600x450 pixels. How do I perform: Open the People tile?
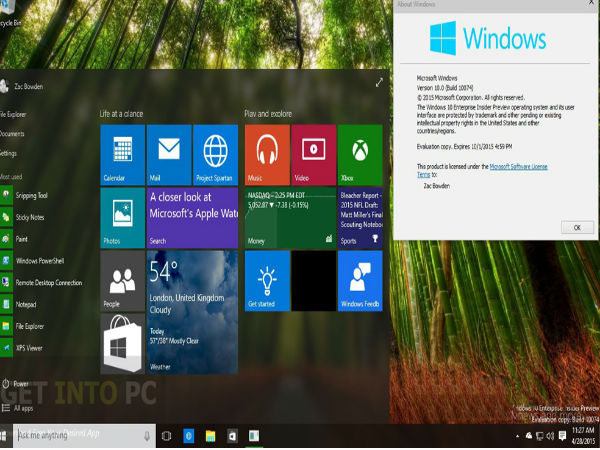coord(122,280)
